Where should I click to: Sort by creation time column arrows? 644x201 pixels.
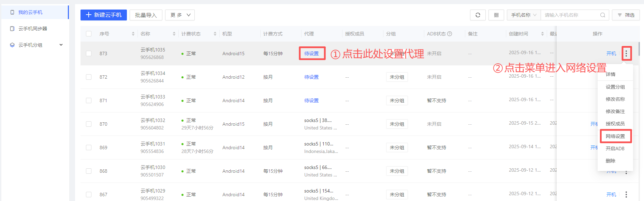[x=542, y=34]
